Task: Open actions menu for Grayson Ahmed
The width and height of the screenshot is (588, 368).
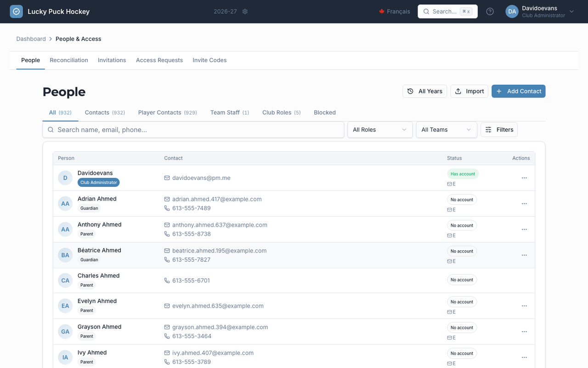Action: (524, 332)
